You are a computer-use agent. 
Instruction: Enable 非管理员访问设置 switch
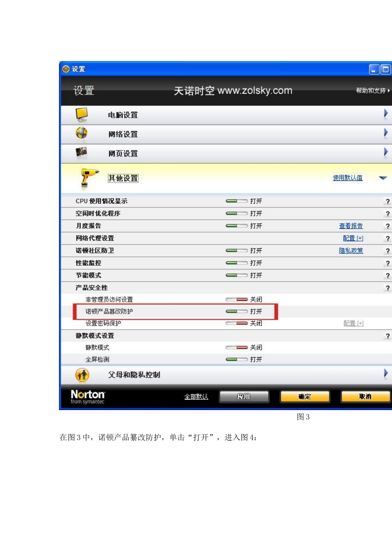(237, 299)
